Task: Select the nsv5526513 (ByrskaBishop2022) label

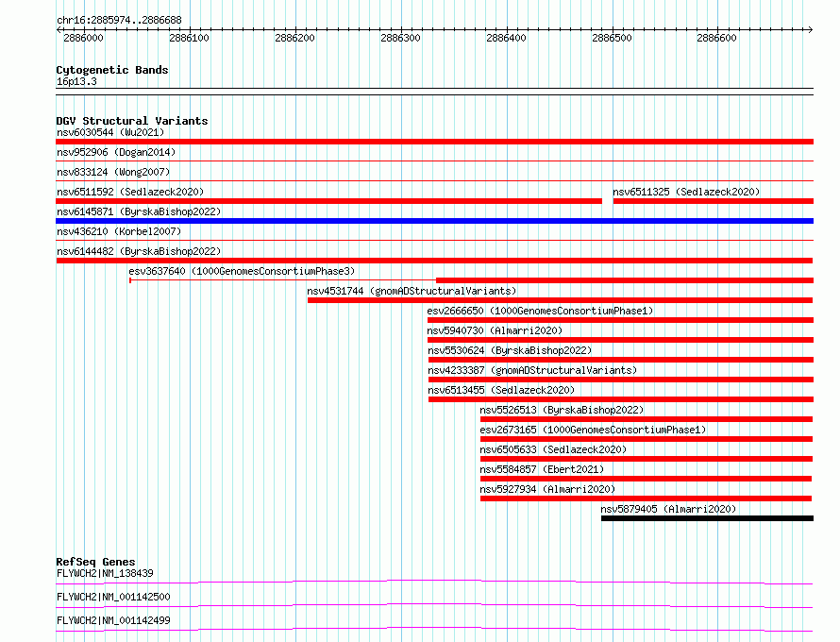Action: coord(562,410)
